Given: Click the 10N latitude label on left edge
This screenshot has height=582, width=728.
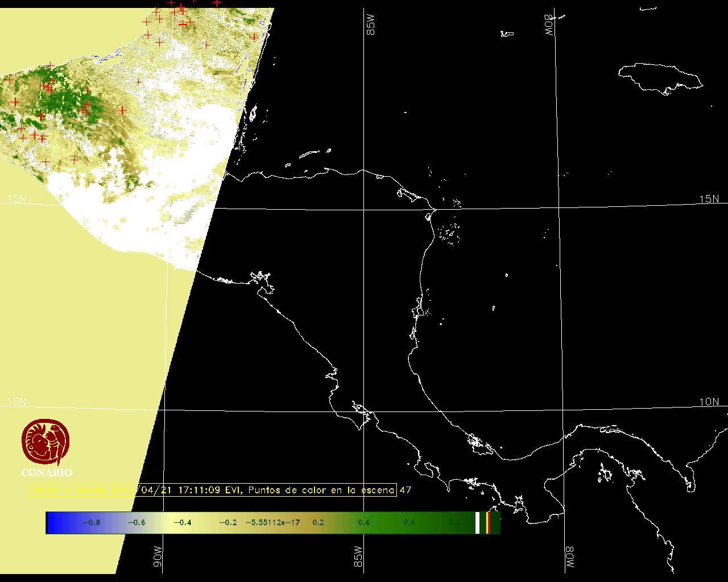Looking at the screenshot, I should coord(16,402).
